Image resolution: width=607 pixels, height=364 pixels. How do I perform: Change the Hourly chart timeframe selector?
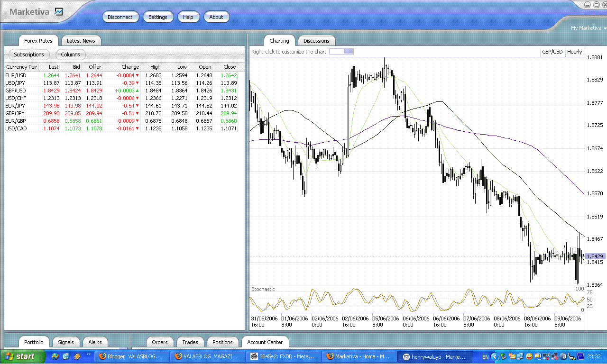click(x=574, y=52)
